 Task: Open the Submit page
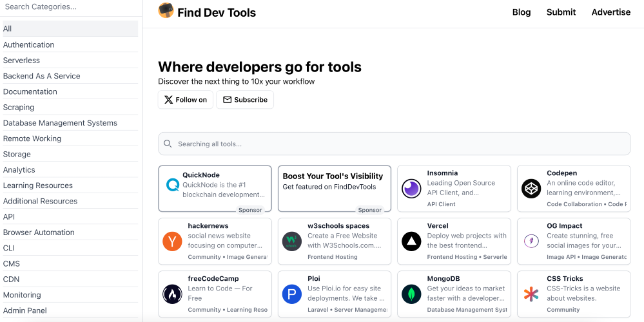tap(561, 12)
